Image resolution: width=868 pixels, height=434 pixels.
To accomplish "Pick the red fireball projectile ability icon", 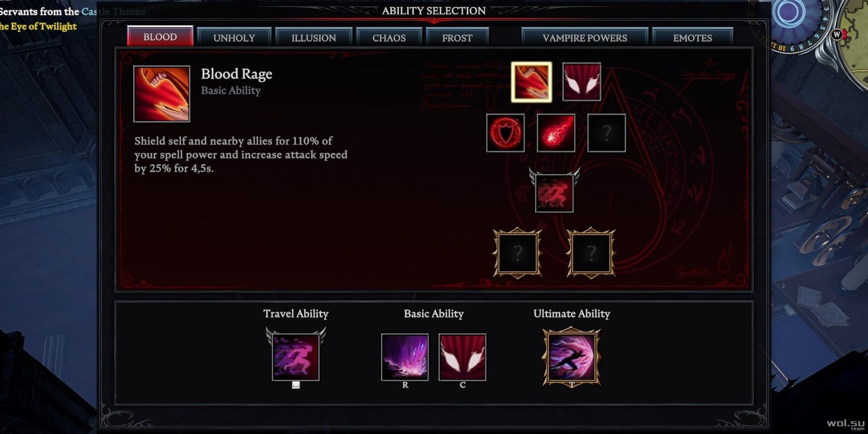I will point(556,133).
